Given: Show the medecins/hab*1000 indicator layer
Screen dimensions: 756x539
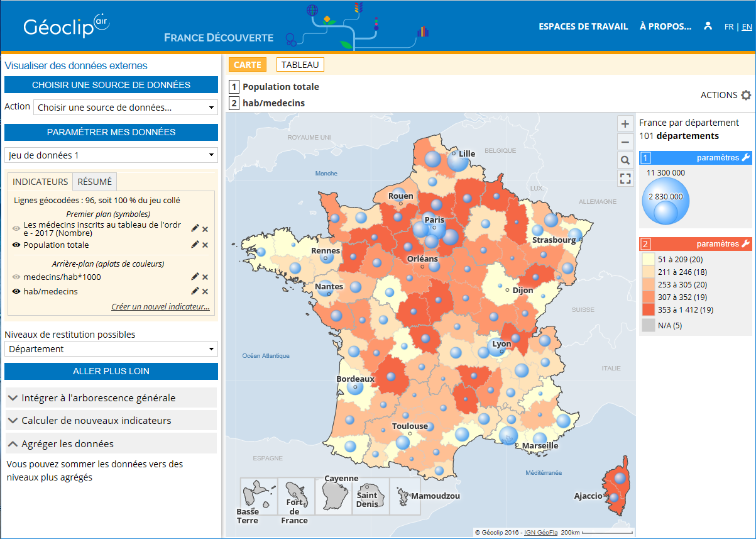Looking at the screenshot, I should (x=16, y=277).
